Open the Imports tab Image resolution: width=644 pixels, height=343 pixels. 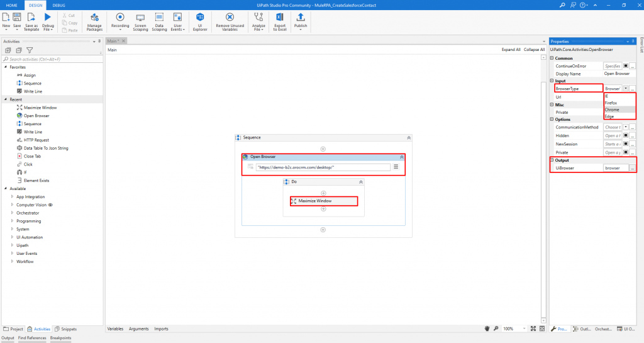click(x=162, y=329)
